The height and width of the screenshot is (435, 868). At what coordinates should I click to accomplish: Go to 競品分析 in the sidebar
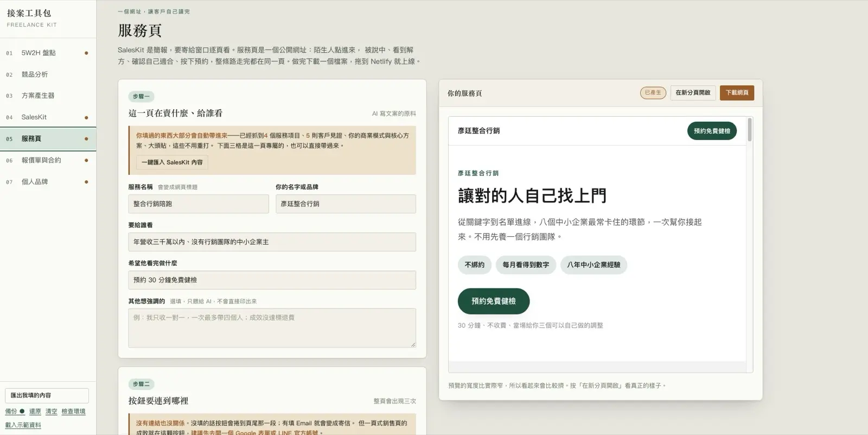point(48,74)
